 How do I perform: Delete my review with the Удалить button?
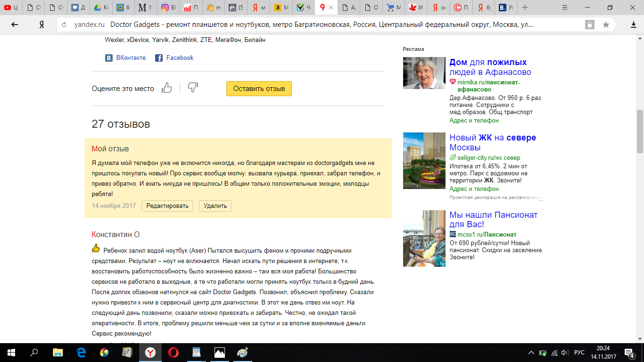[x=215, y=206]
